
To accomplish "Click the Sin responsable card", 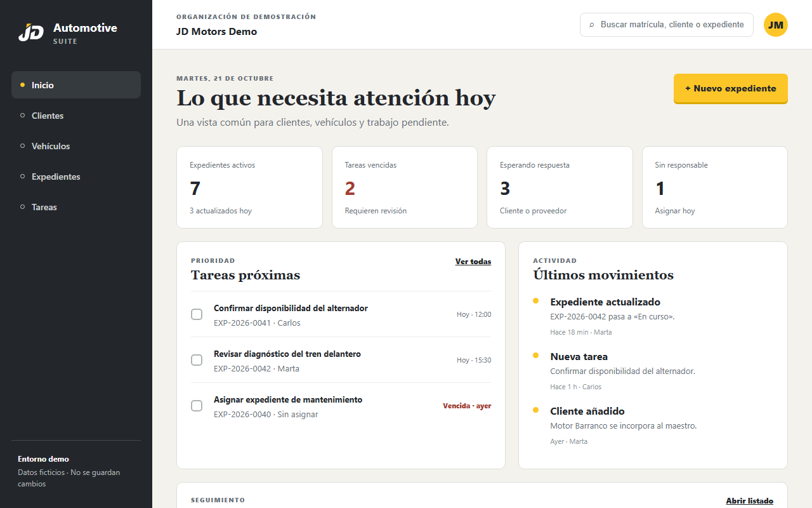I will [715, 187].
